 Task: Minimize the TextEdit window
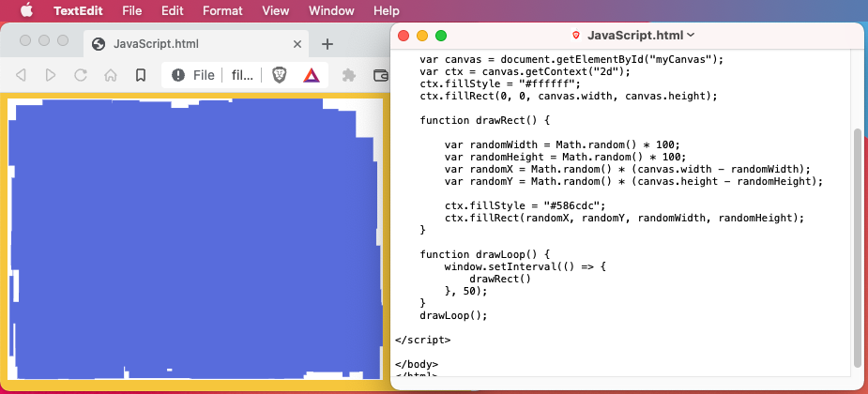coord(422,36)
